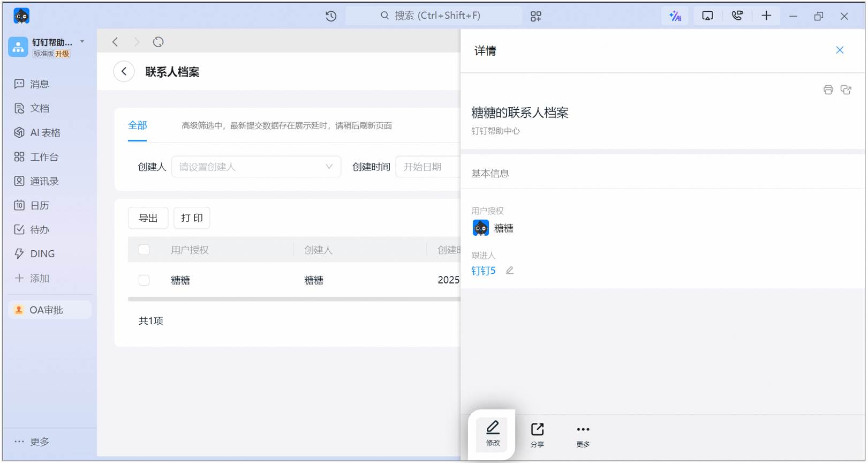Click 修改 to edit the record
The height and width of the screenshot is (463, 868).
pyautogui.click(x=493, y=434)
